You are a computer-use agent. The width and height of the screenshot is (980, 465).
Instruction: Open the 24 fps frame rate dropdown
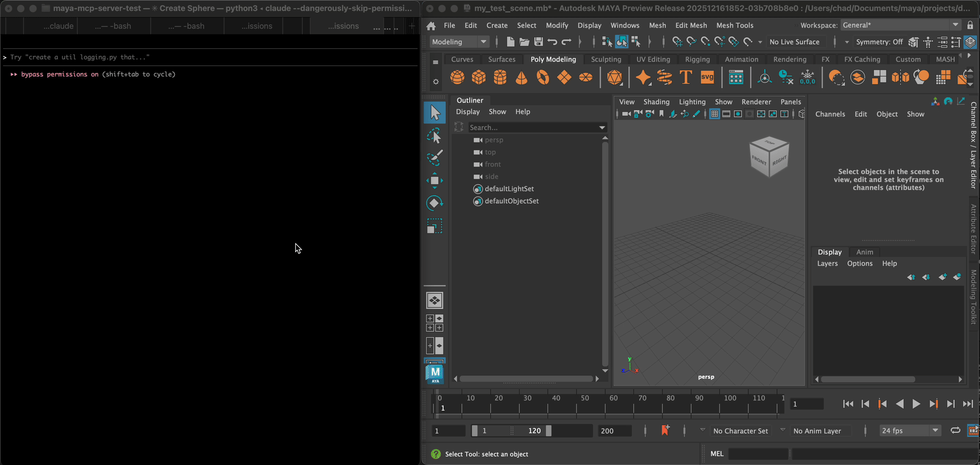click(x=910, y=431)
